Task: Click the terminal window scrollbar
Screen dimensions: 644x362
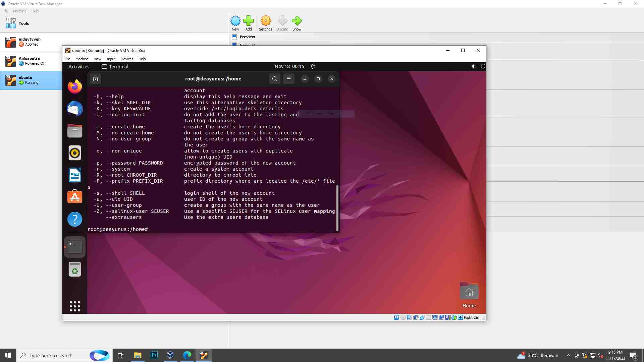Action: pos(337,208)
